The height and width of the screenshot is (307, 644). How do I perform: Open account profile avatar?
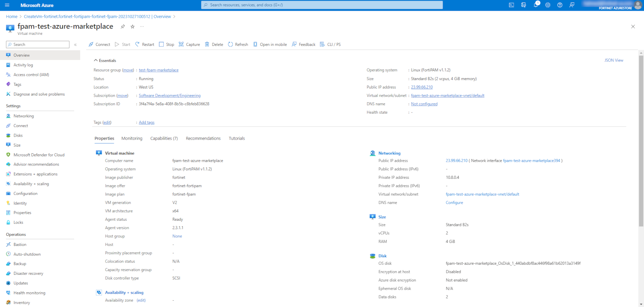click(x=638, y=5)
